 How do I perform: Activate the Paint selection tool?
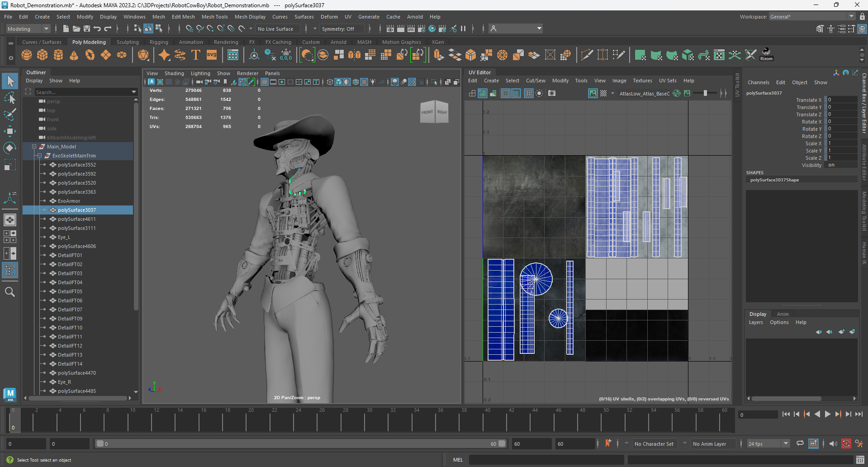[x=9, y=114]
